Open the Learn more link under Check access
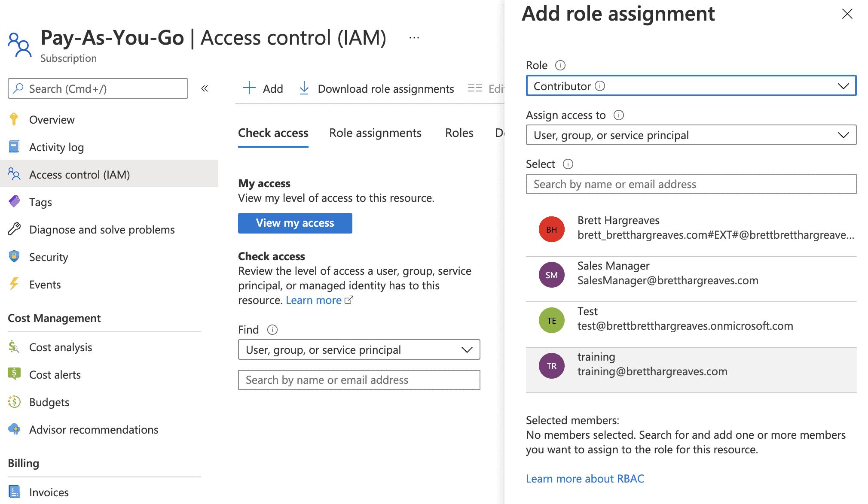 coord(319,300)
